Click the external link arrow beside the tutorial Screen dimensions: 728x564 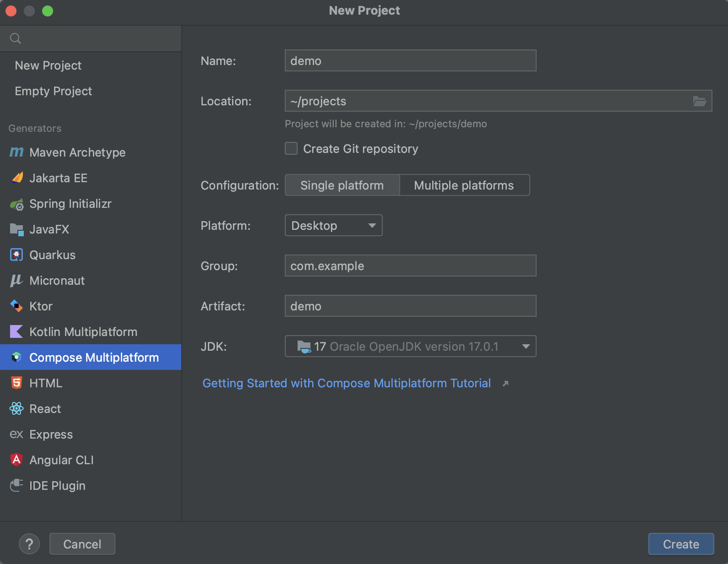(505, 384)
